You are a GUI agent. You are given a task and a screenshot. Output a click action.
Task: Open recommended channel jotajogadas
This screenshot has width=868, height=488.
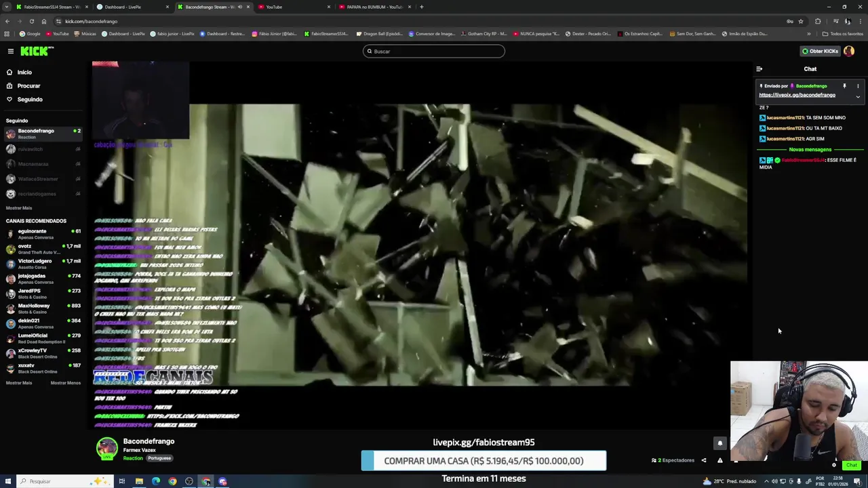tap(42, 279)
